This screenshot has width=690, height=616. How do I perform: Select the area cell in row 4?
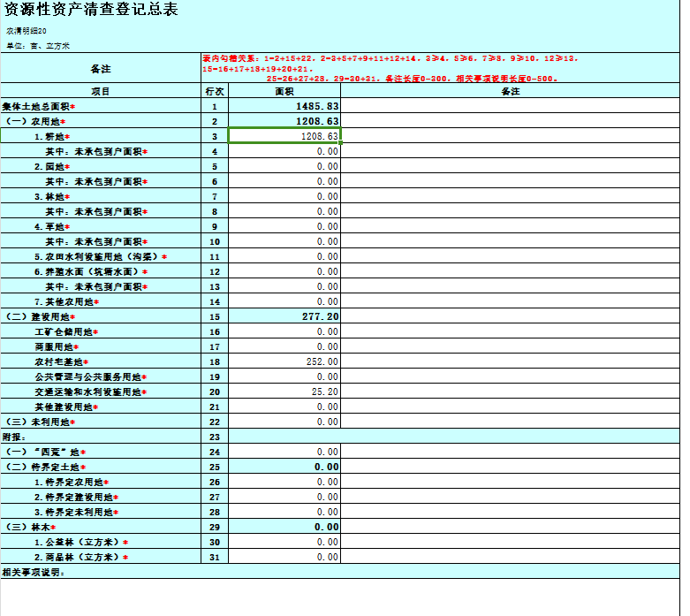(284, 151)
